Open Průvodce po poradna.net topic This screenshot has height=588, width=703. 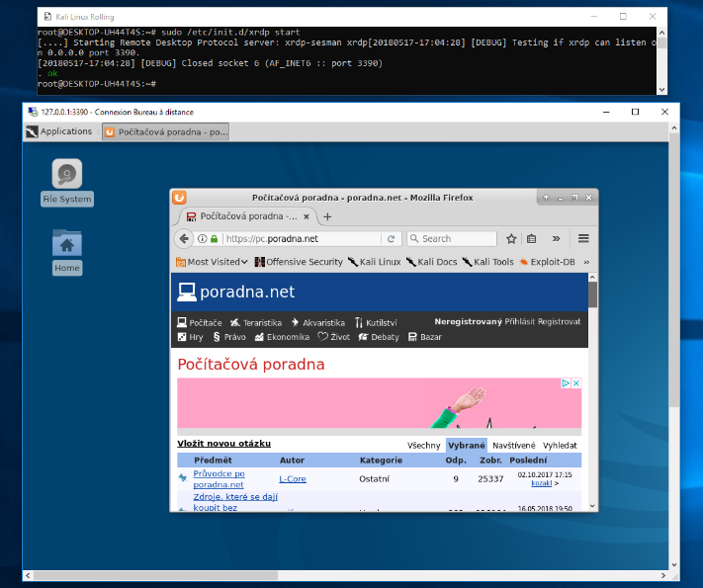[x=219, y=479]
